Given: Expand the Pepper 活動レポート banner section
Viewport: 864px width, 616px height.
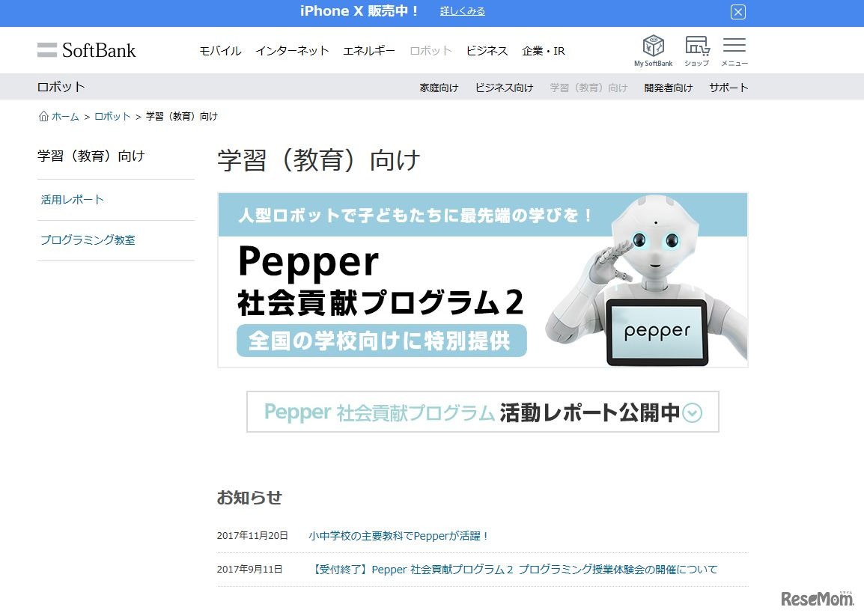Looking at the screenshot, I should tap(483, 412).
